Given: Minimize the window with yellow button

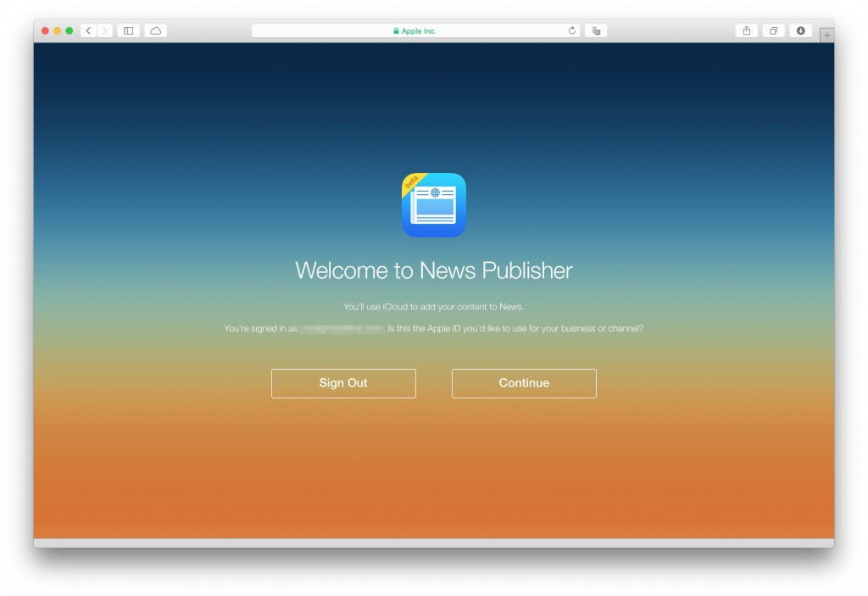Looking at the screenshot, I should tap(57, 31).
